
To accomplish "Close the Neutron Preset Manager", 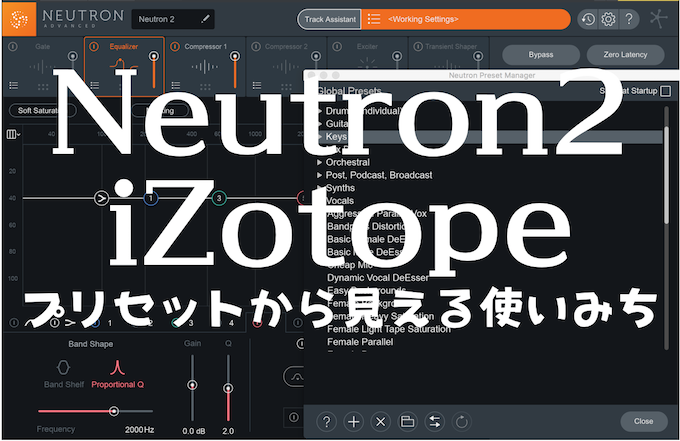I will pos(644,421).
